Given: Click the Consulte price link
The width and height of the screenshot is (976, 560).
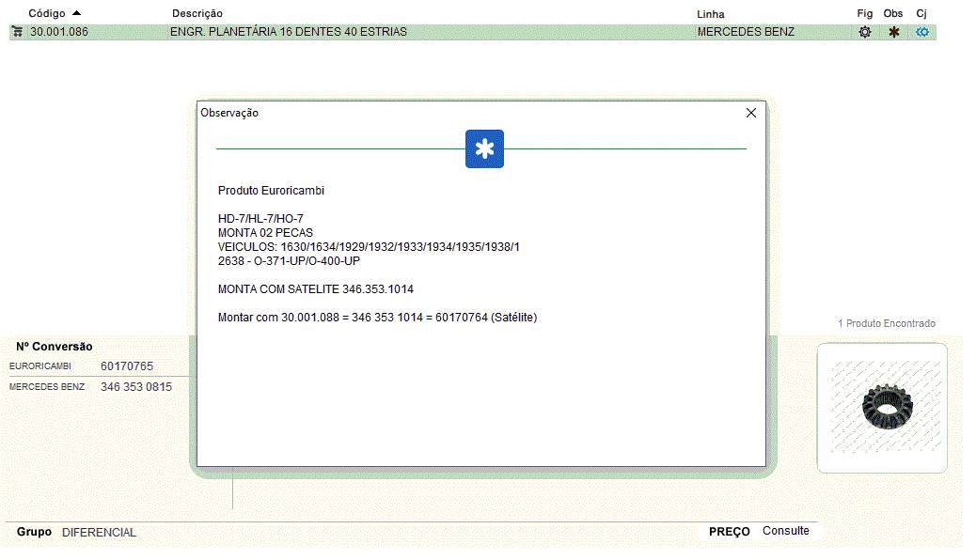Looking at the screenshot, I should pyautogui.click(x=785, y=531).
